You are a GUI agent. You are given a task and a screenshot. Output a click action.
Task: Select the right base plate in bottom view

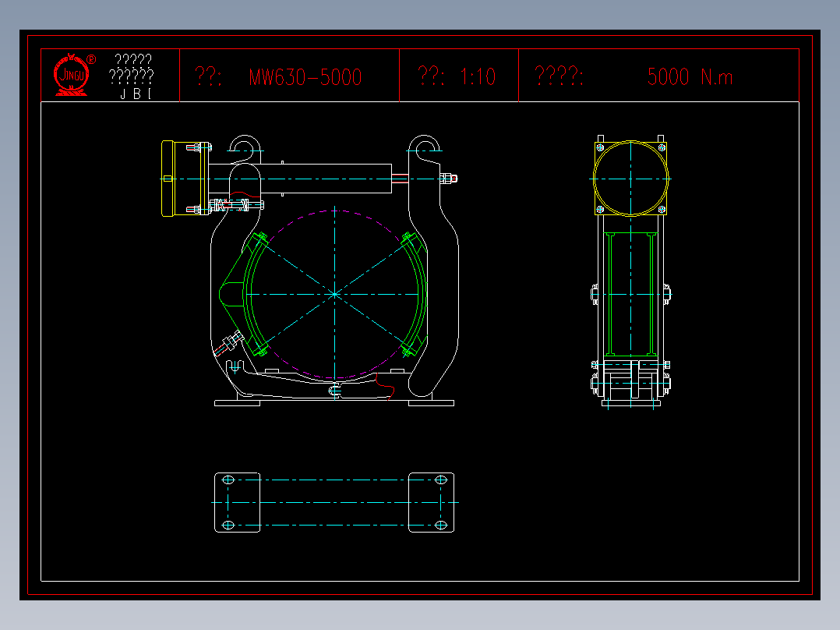coord(431,502)
